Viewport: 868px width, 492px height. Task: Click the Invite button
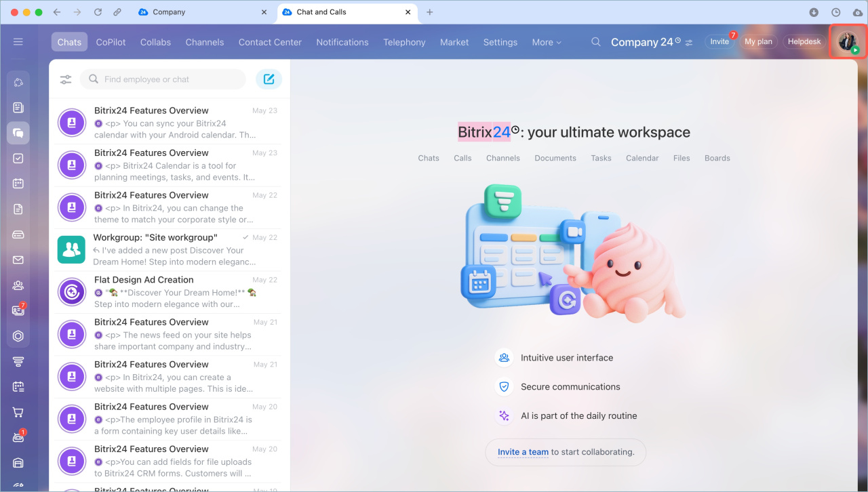tap(719, 42)
